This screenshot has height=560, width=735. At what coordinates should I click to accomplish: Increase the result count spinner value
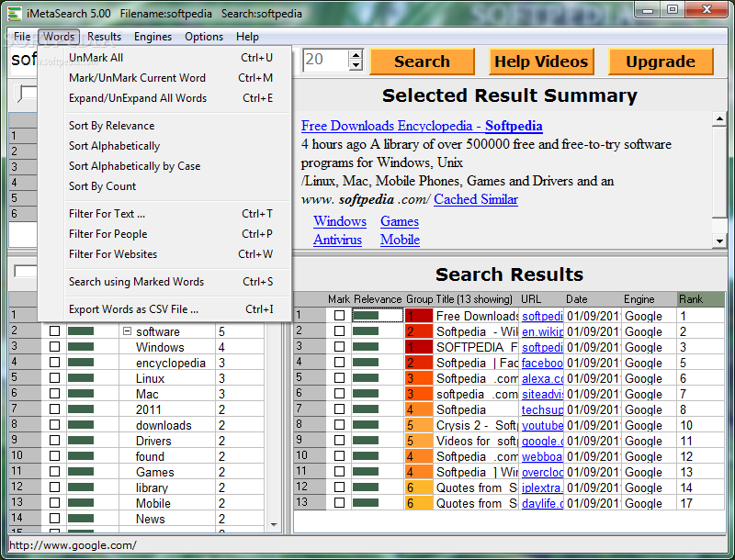tap(356, 55)
